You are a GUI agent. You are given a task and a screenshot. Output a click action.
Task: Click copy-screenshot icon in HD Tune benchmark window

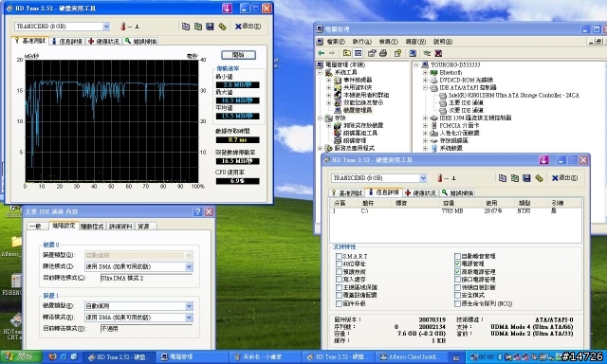(198, 27)
